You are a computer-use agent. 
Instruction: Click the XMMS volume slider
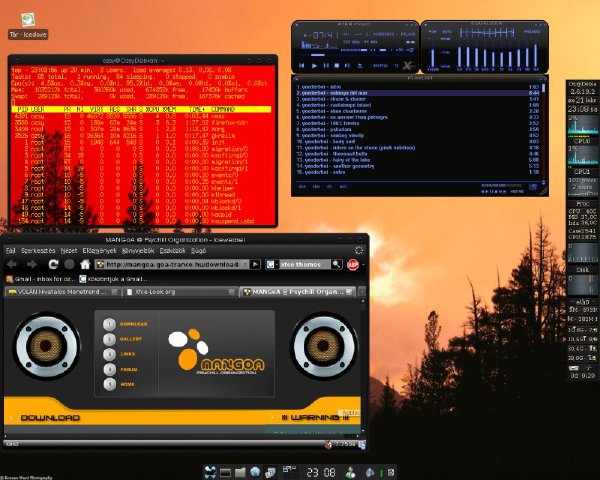tap(354, 50)
